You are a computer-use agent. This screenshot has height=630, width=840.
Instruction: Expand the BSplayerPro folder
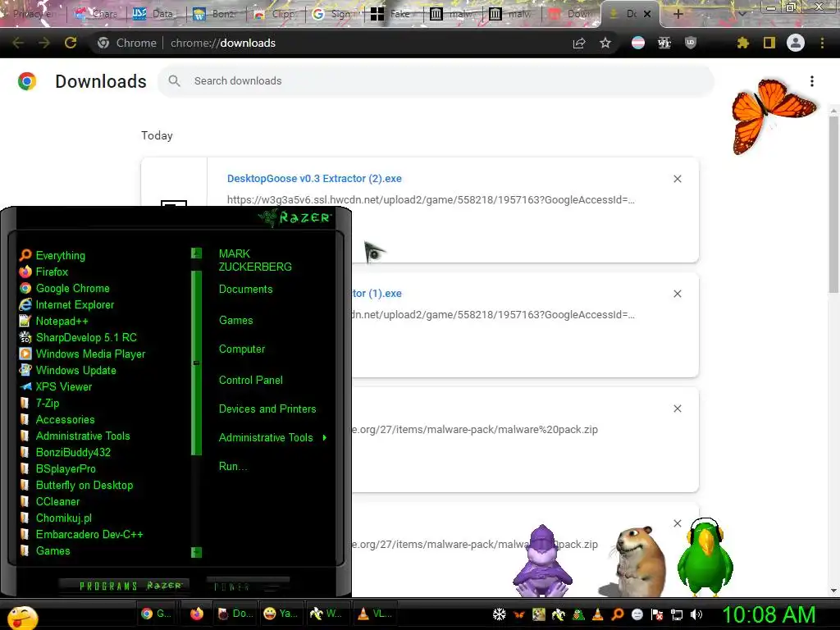(58, 468)
